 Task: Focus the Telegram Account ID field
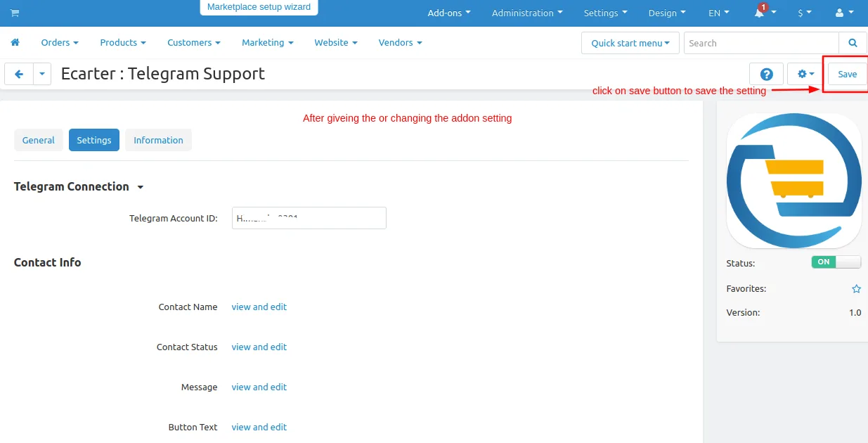click(x=309, y=218)
